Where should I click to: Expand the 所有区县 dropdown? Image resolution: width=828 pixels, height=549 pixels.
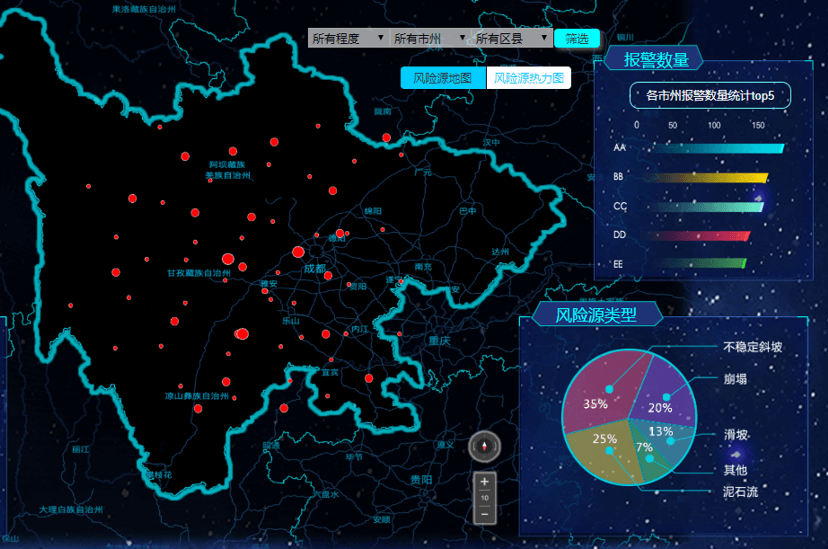click(512, 38)
